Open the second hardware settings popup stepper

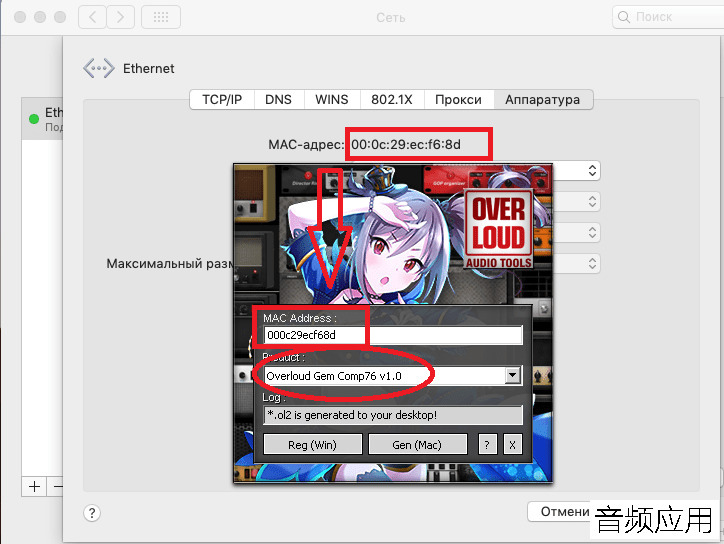coord(592,202)
